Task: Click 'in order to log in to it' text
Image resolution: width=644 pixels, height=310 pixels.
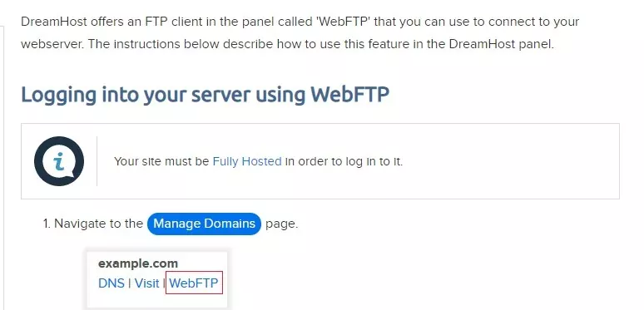Action: [344, 161]
